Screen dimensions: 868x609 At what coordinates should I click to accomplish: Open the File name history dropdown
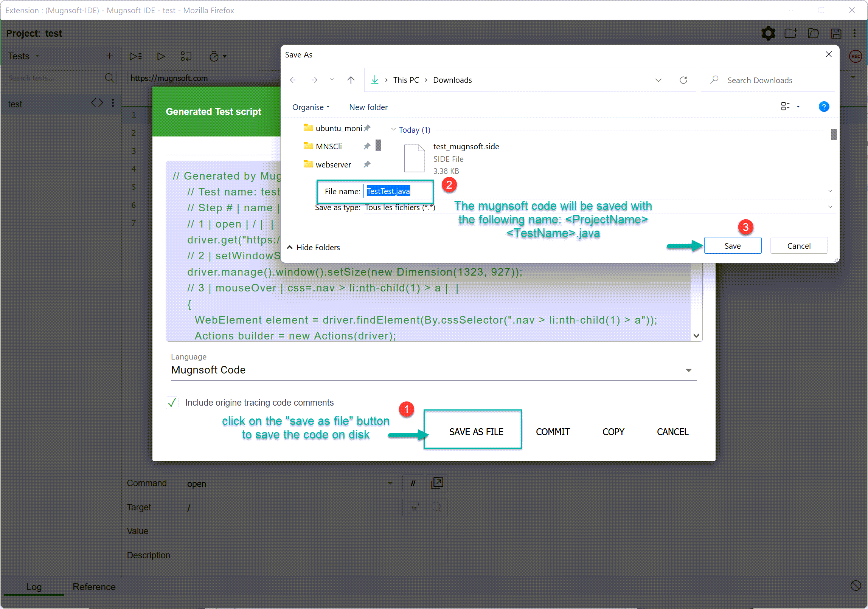click(830, 191)
